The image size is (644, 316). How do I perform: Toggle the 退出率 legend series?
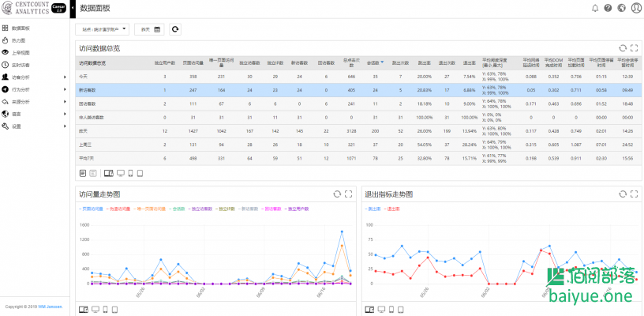[x=391, y=209]
